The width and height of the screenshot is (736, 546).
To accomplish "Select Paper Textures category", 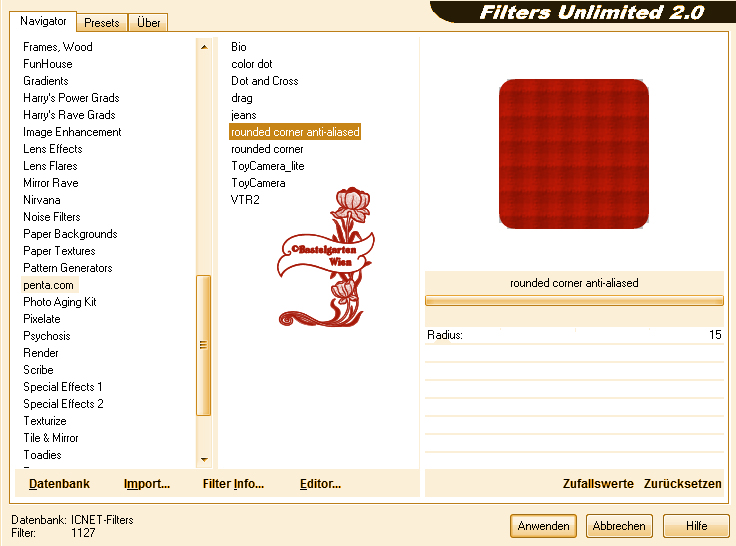I will (59, 251).
